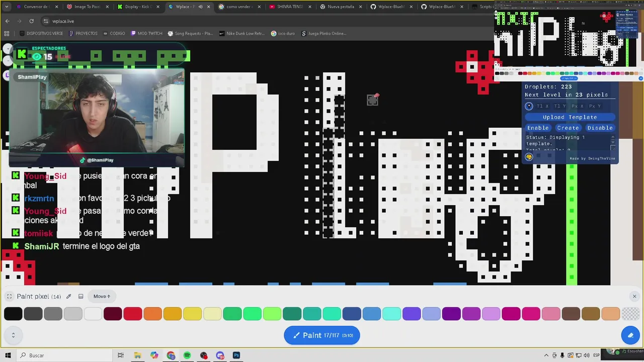Click the list icon next to Move
This screenshot has width=644, height=362.
[80, 297]
